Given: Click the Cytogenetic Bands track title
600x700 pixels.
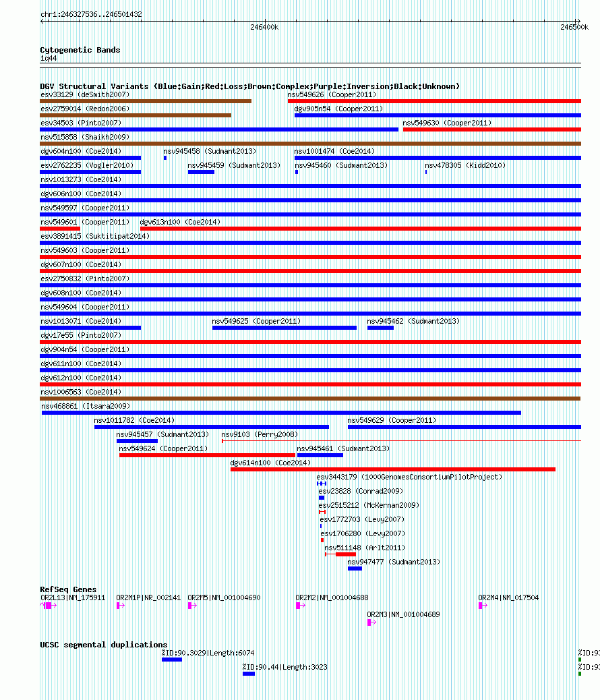Looking at the screenshot, I should click(x=80, y=50).
